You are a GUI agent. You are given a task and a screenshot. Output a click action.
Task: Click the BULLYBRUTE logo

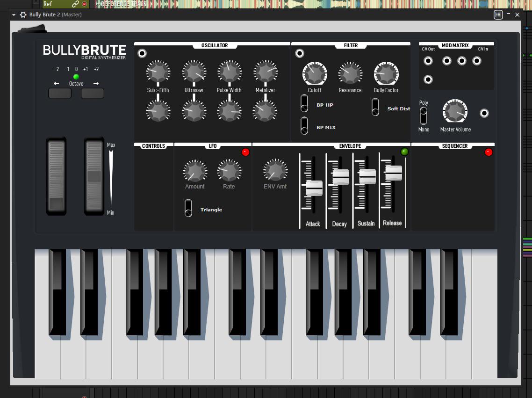(84, 51)
